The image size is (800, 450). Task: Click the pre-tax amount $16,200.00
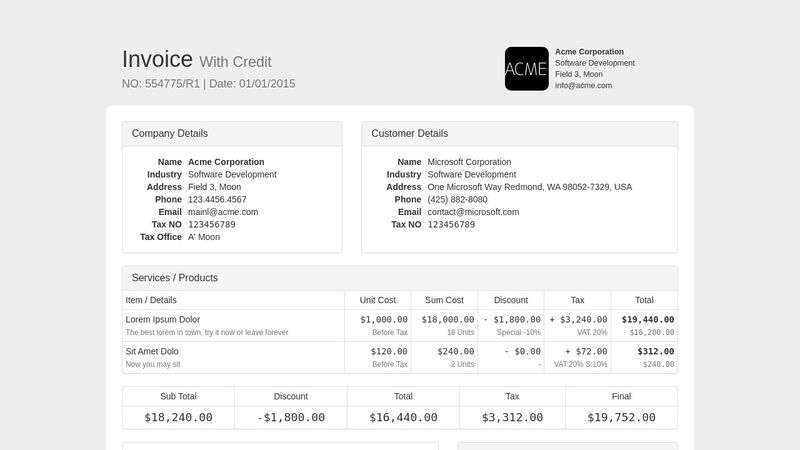point(652,332)
